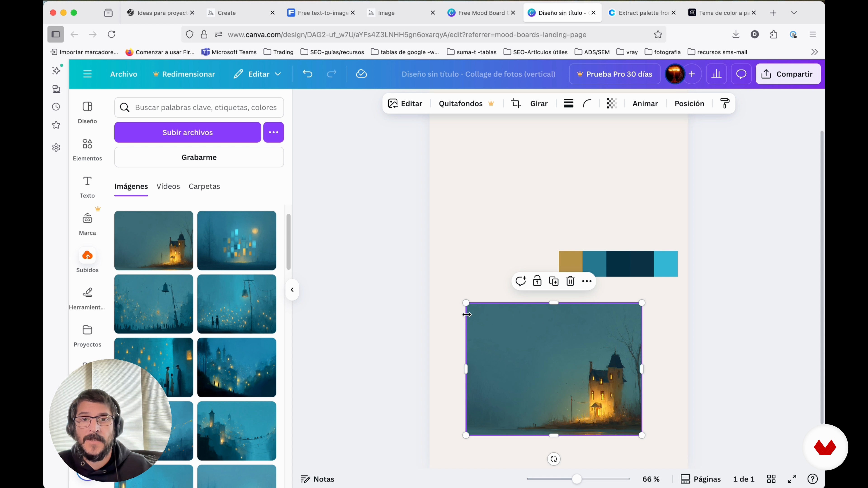Switch to the Free Mood Board tab
The height and width of the screenshot is (488, 868).
pyautogui.click(x=481, y=13)
